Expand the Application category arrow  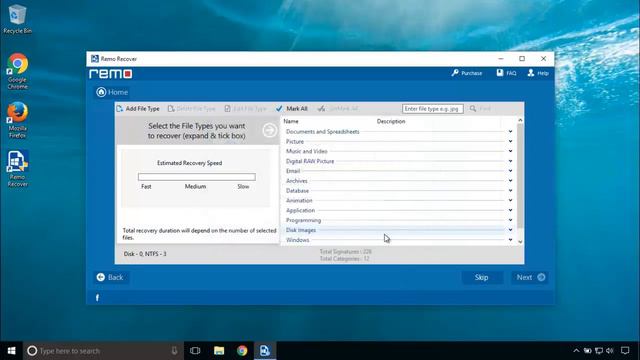coord(510,210)
